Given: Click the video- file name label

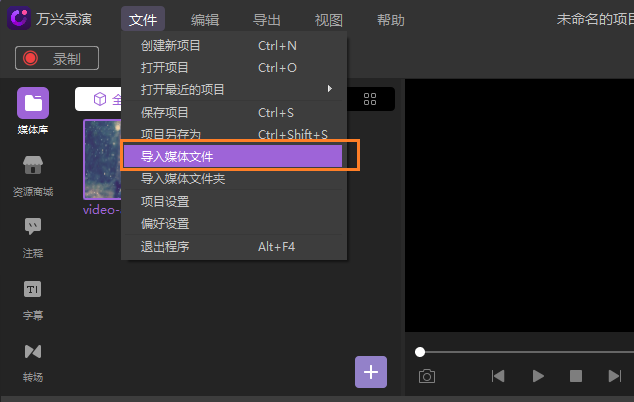Looking at the screenshot, I should coord(101,210).
